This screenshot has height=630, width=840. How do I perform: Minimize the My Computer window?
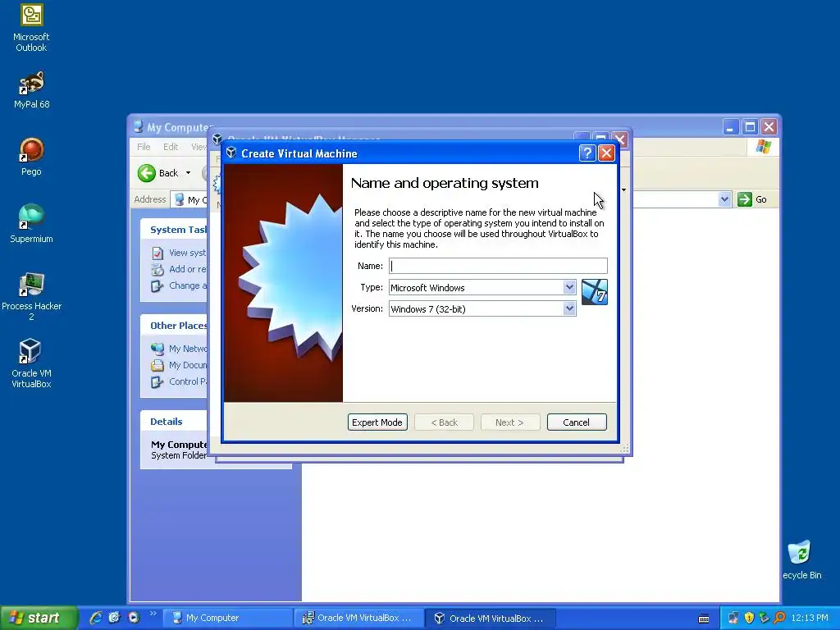[731, 127]
